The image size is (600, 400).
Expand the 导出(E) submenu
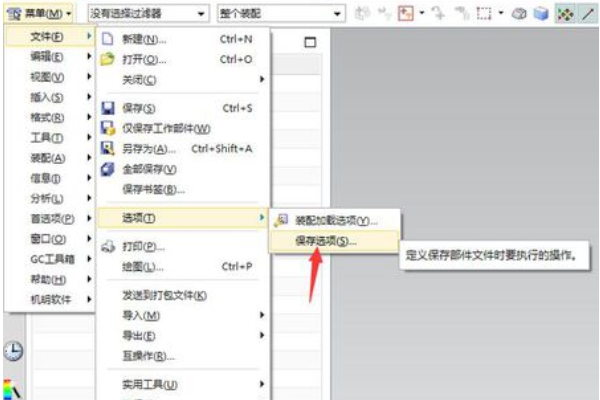tap(183, 336)
